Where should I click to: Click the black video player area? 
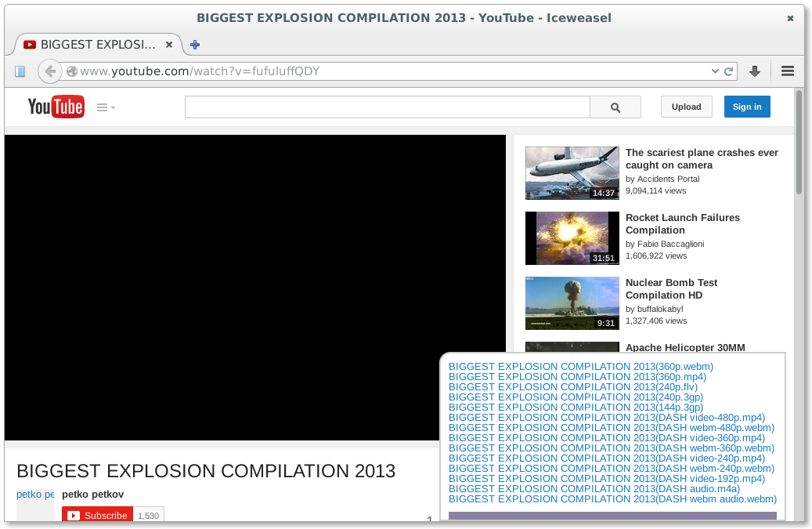254,288
